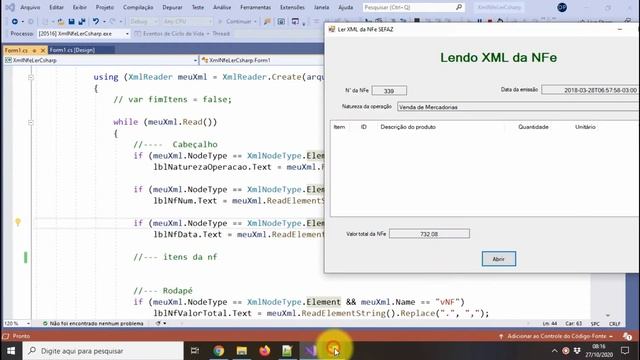The image size is (640, 360).
Task: Open the Projeto menu
Action: tap(105, 7)
